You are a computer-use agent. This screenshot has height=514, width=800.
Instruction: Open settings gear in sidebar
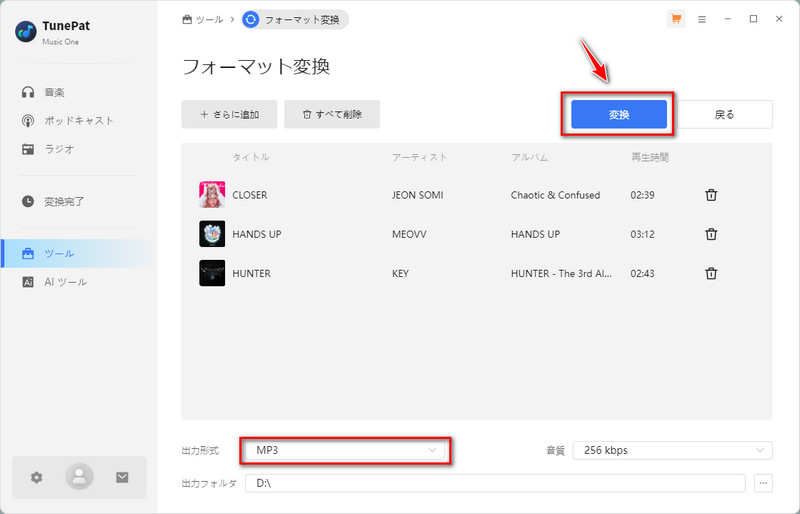click(36, 477)
